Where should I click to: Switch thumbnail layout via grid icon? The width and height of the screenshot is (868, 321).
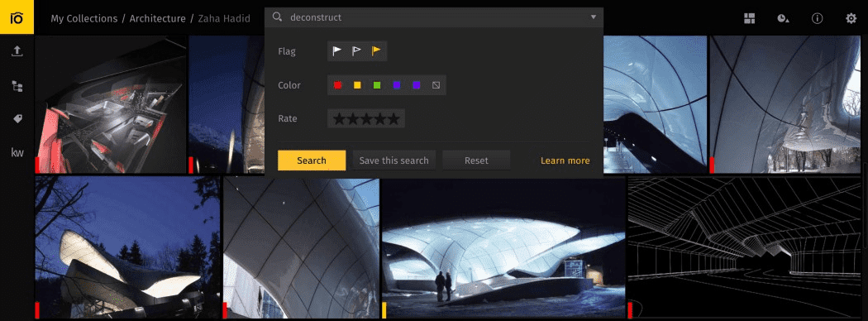click(750, 18)
